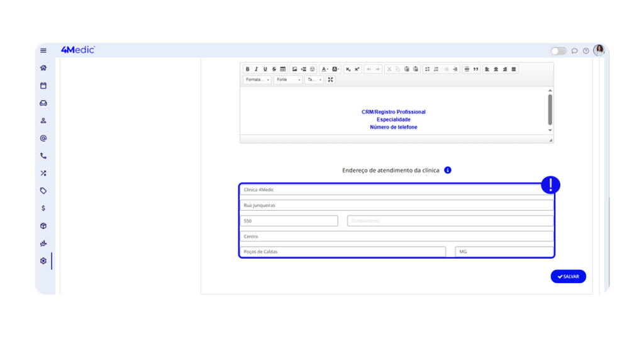The height and width of the screenshot is (338, 644).
Task: Open the user profile avatar menu
Action: pyautogui.click(x=599, y=50)
